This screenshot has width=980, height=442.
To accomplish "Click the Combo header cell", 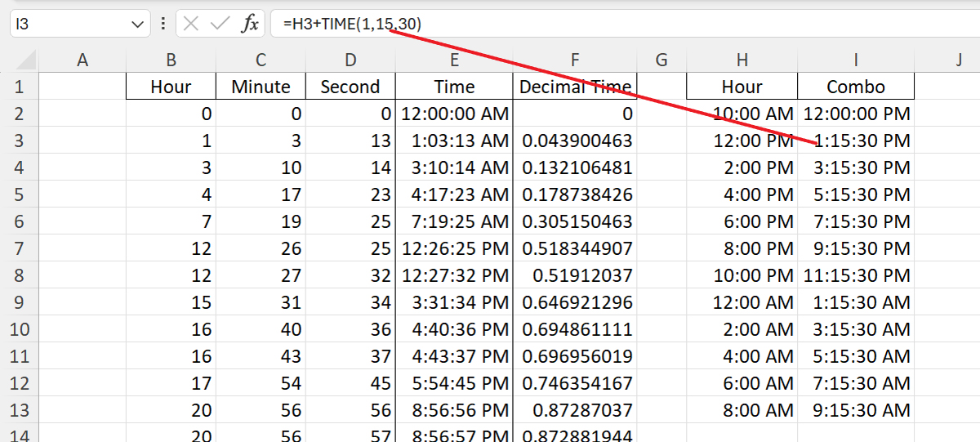I will click(855, 87).
